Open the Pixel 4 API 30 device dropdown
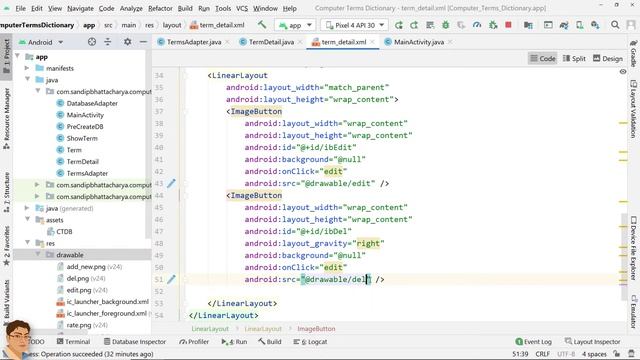The width and height of the screenshot is (640, 360). (355, 25)
